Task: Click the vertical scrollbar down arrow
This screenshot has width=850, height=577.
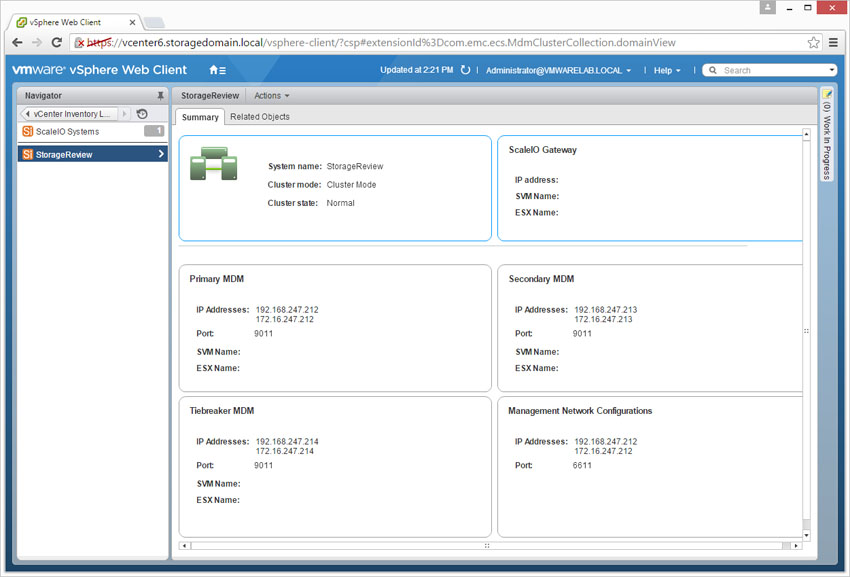Action: (x=806, y=535)
